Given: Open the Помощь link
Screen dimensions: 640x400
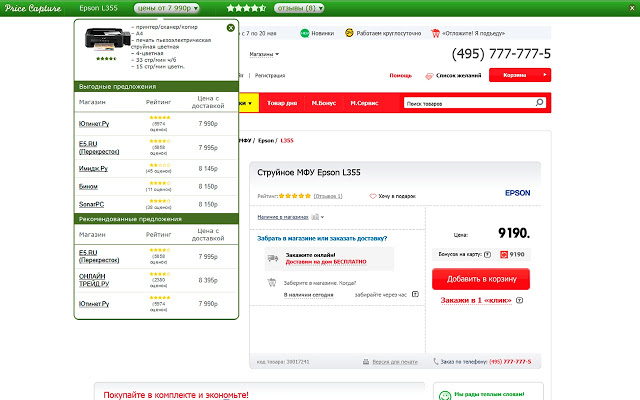Looking at the screenshot, I should click(x=400, y=76).
